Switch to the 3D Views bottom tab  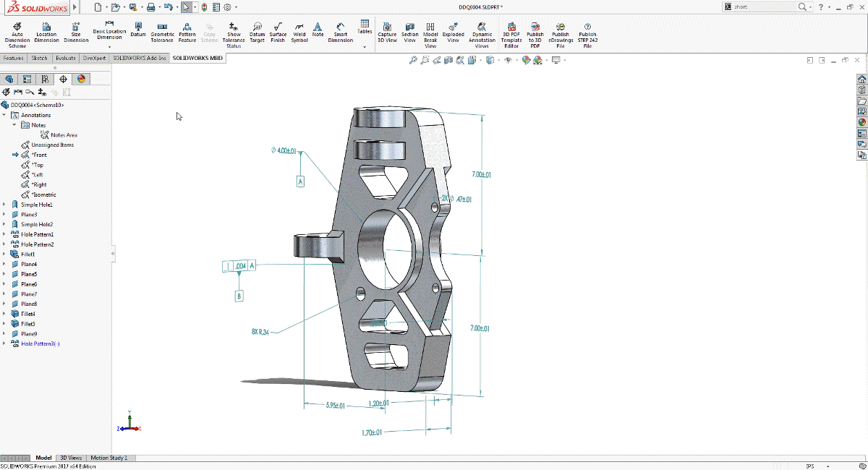click(x=71, y=458)
